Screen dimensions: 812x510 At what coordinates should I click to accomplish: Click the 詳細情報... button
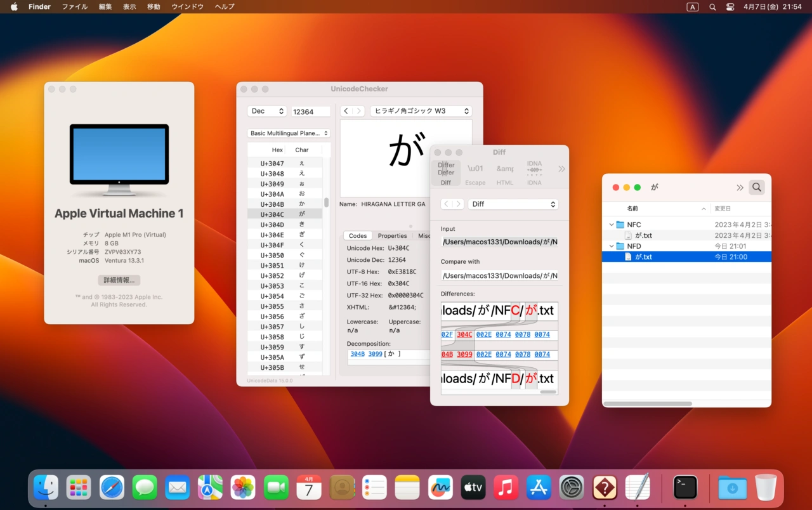click(x=119, y=280)
